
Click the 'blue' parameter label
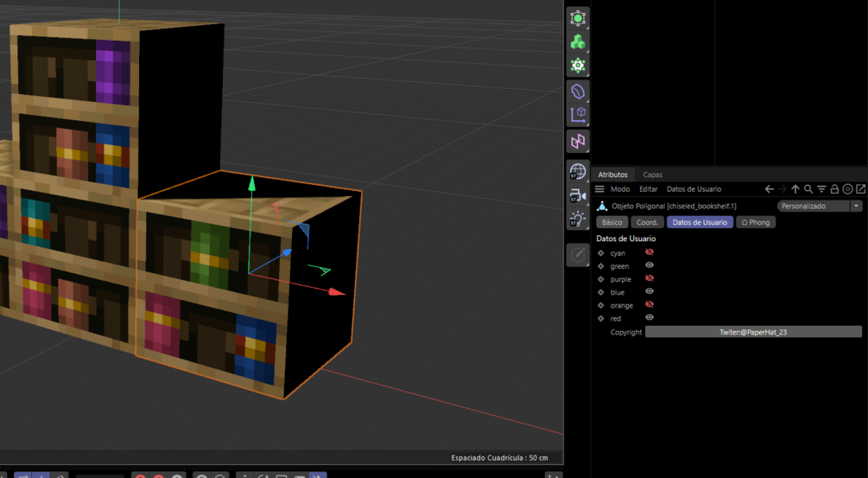pos(618,292)
